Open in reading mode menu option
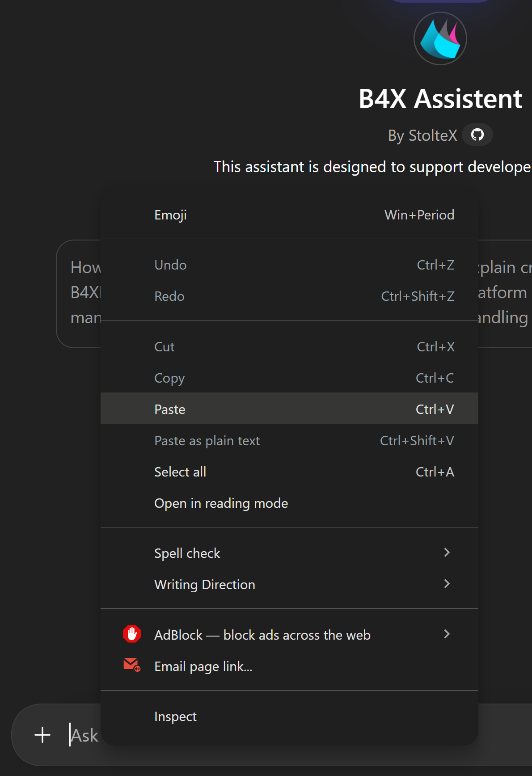The image size is (532, 776). 221,503
